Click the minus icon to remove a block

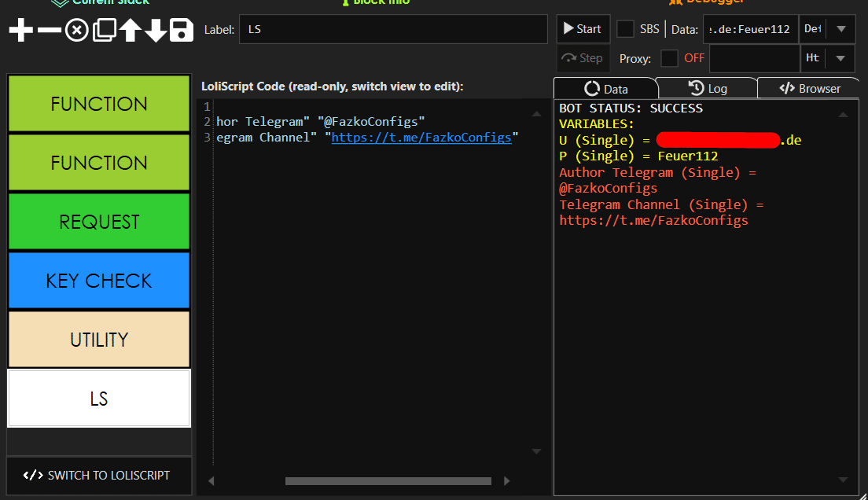(49, 29)
